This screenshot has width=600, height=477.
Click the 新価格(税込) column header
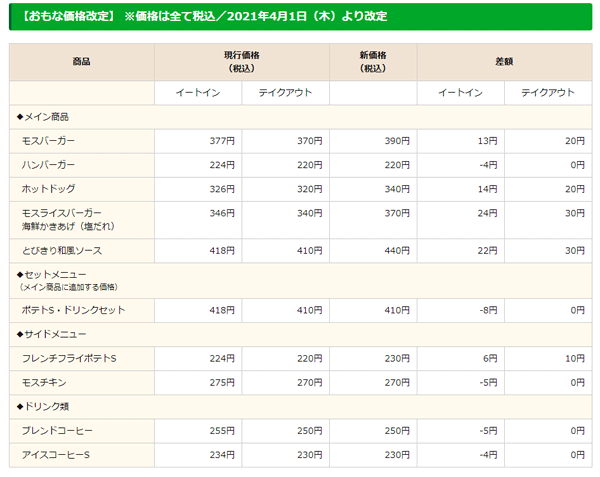pos(373,62)
